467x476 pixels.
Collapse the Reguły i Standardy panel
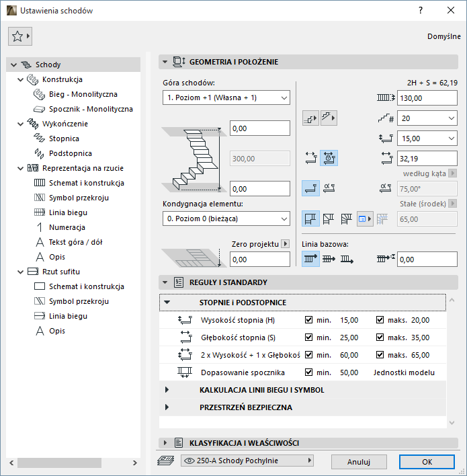(x=165, y=282)
